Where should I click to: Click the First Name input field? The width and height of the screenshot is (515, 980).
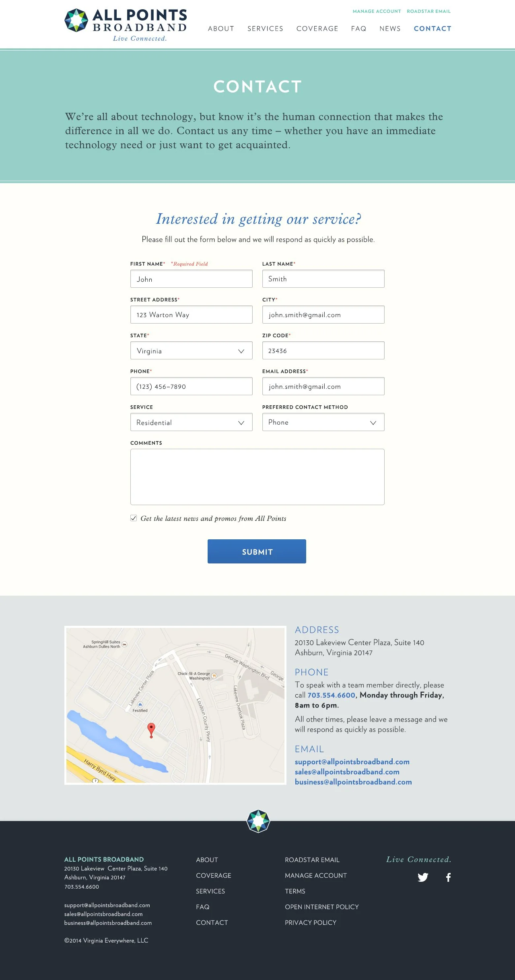click(192, 279)
